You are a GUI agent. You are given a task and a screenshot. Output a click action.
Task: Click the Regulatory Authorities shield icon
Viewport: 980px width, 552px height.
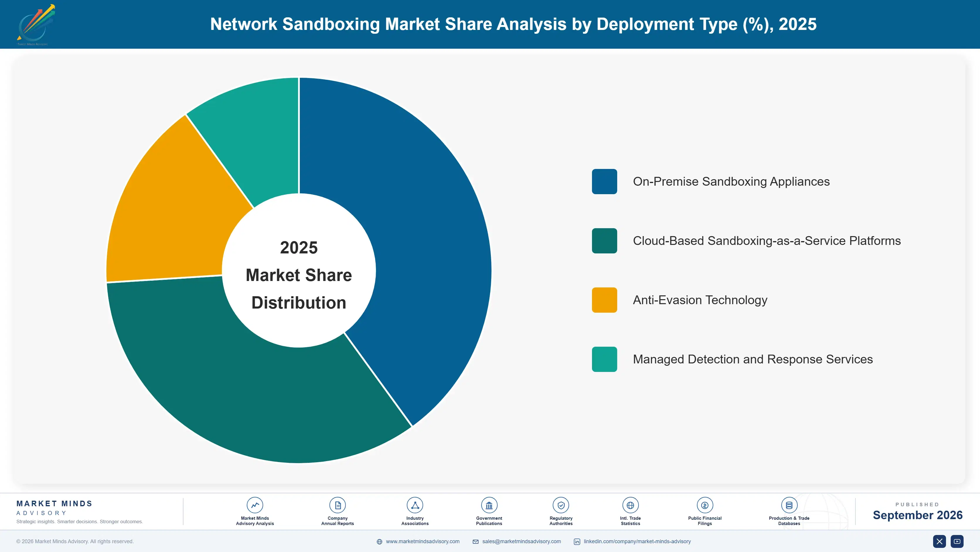tap(561, 505)
